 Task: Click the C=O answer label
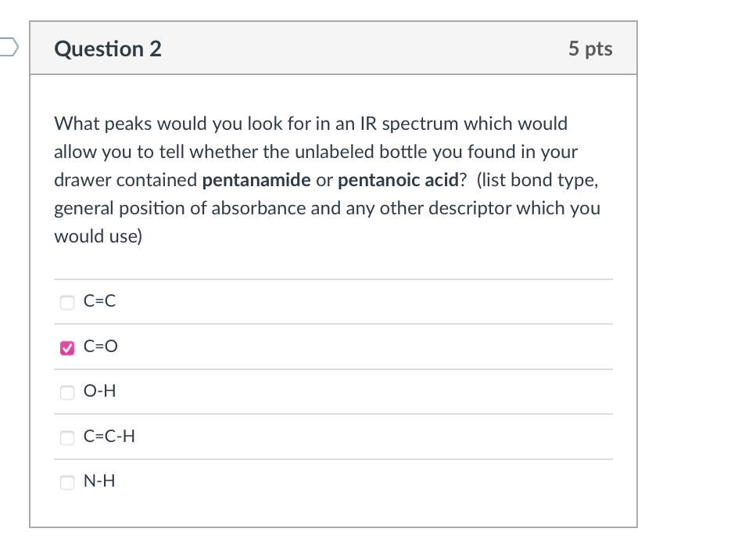coord(99,346)
